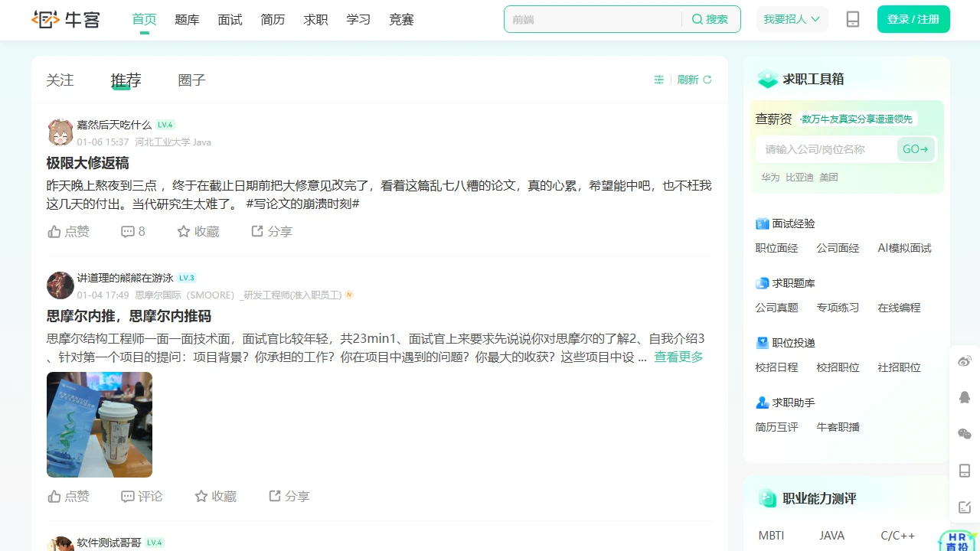Click the Weibo share icon on the right sidebar

pos(965,360)
